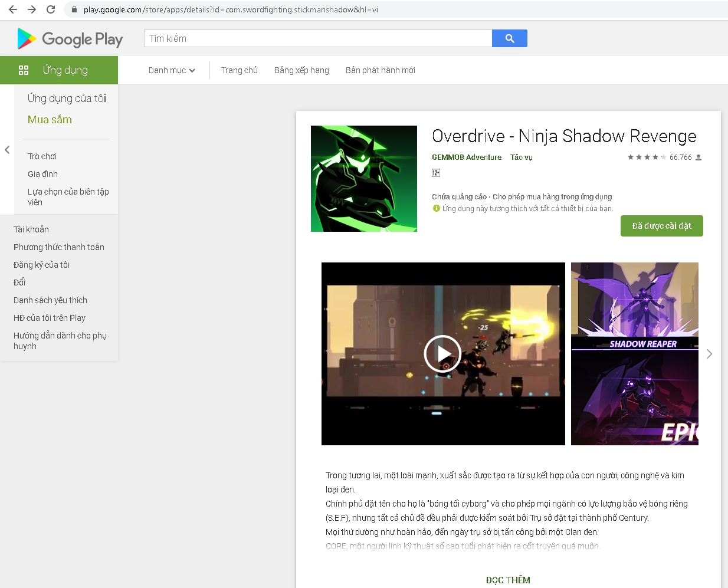Open Đăng ký của tôi

41,265
